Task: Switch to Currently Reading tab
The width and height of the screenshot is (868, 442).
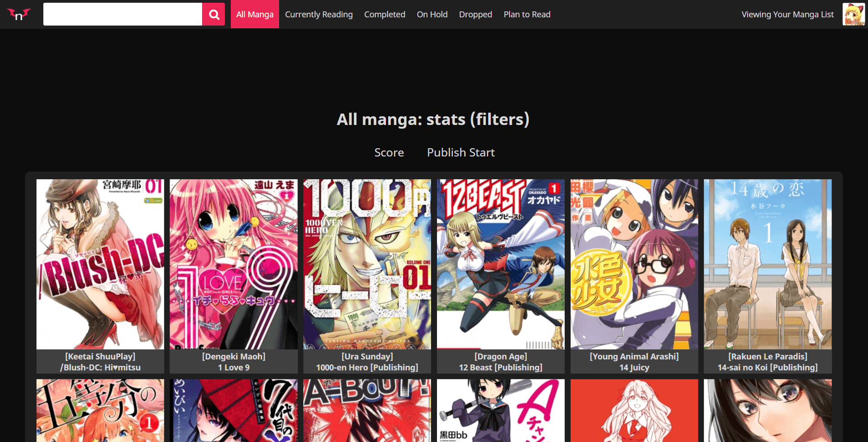Action: [x=319, y=15]
